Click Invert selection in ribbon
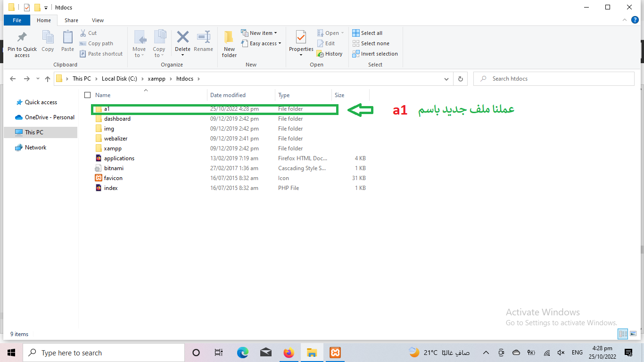 [375, 54]
